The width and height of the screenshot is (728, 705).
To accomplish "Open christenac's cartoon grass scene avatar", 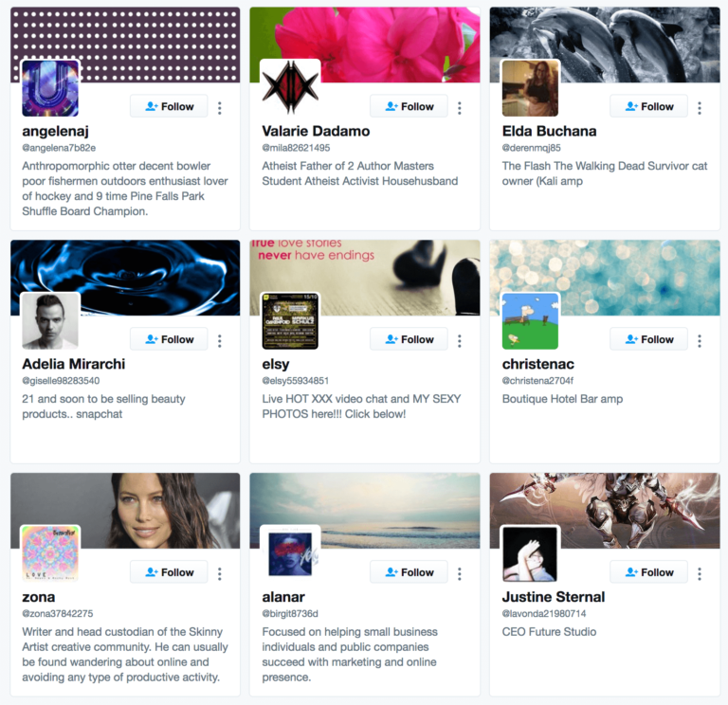I will tap(530, 321).
